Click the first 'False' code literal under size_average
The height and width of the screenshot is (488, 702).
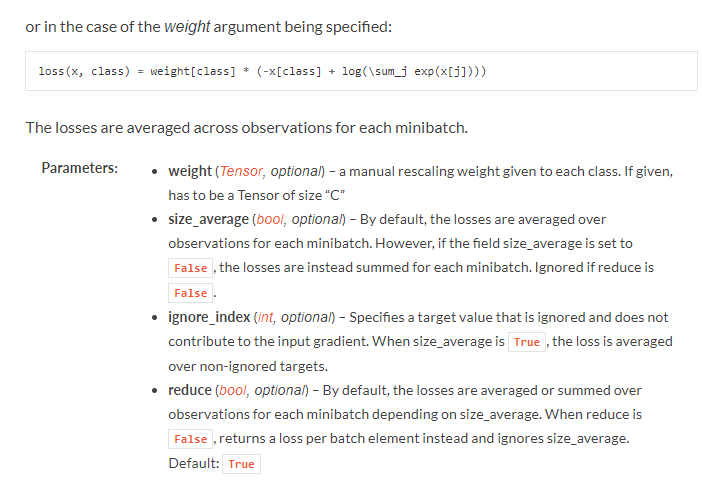[x=191, y=268]
